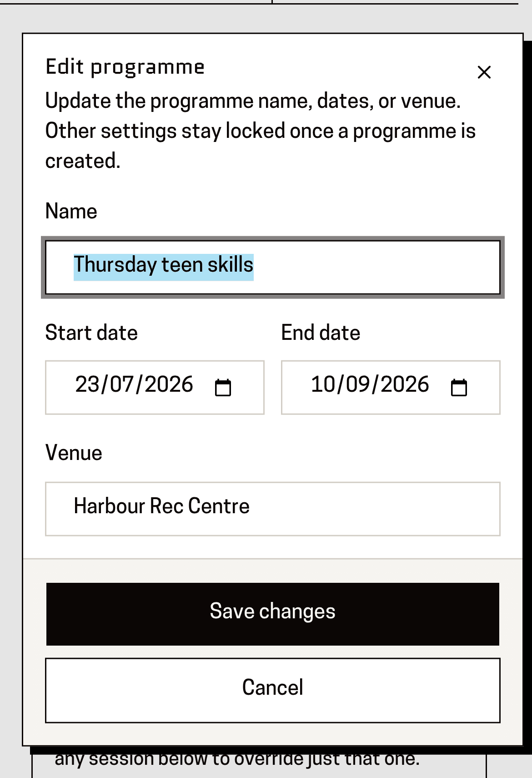Select the year 2026 in End date

(x=405, y=384)
